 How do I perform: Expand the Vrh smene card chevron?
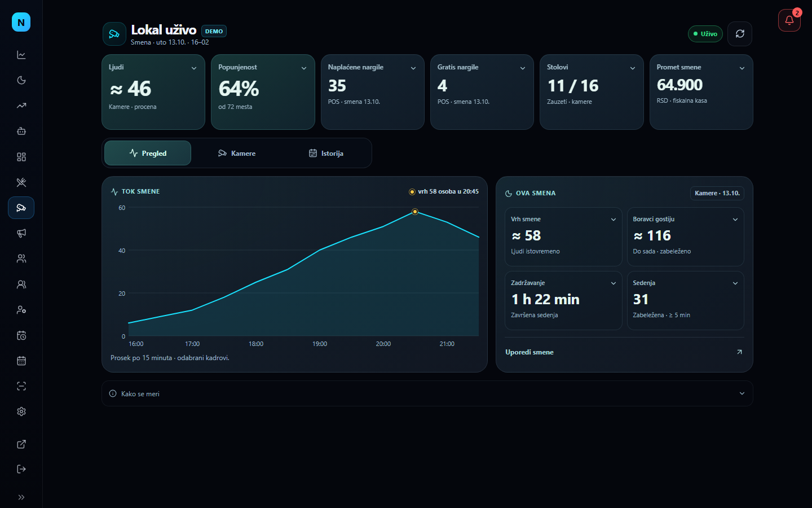tap(614, 220)
